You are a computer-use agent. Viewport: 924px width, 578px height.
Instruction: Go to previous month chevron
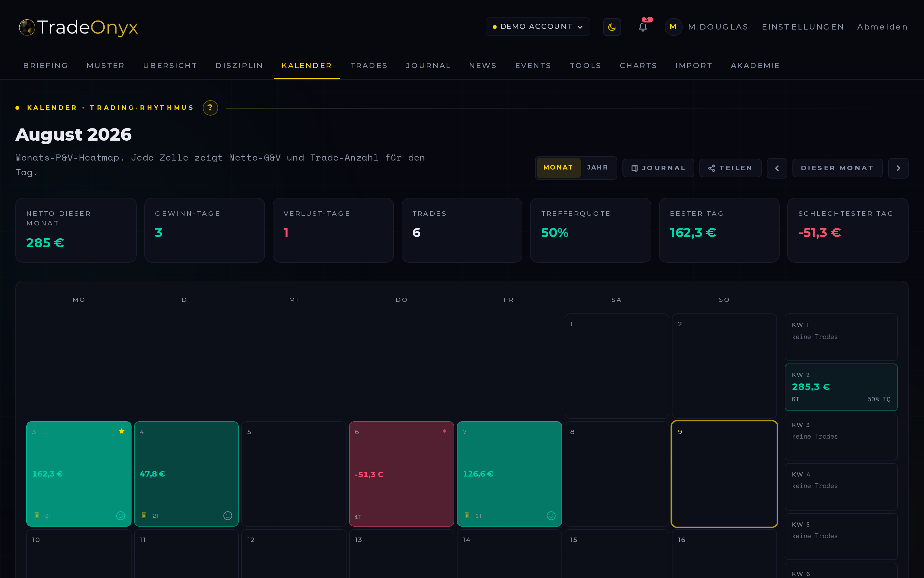(777, 168)
